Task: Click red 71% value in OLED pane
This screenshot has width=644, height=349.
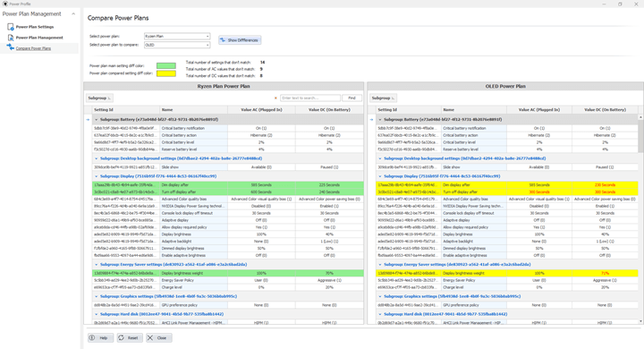Action: 605,273
